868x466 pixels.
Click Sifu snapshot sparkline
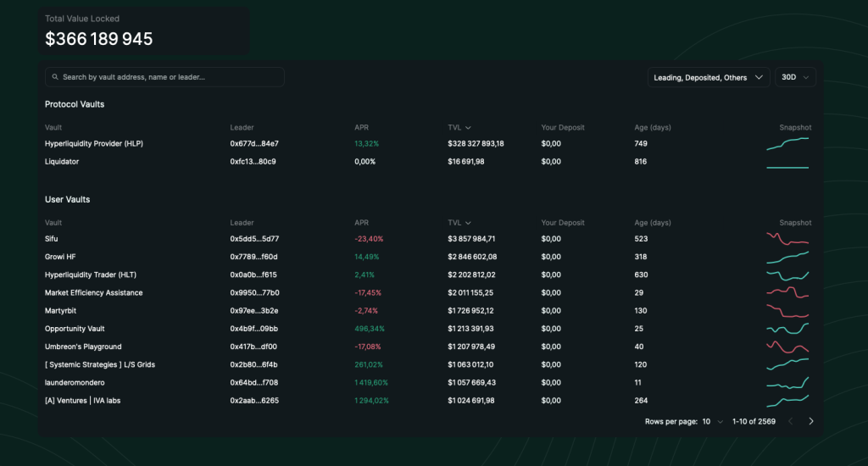coord(787,239)
